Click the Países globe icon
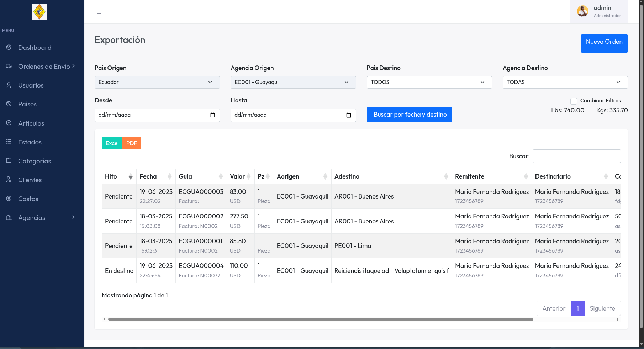The image size is (644, 349). [9, 104]
